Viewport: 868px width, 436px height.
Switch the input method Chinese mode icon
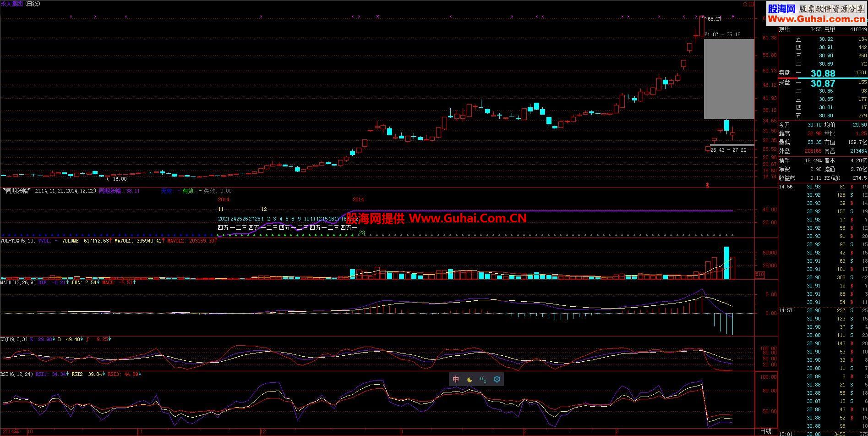pyautogui.click(x=456, y=379)
